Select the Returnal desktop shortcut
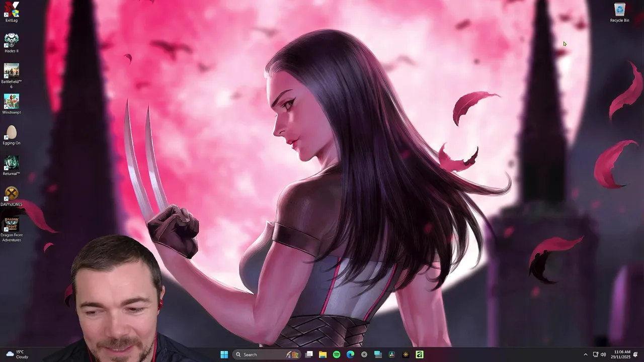 point(11,165)
